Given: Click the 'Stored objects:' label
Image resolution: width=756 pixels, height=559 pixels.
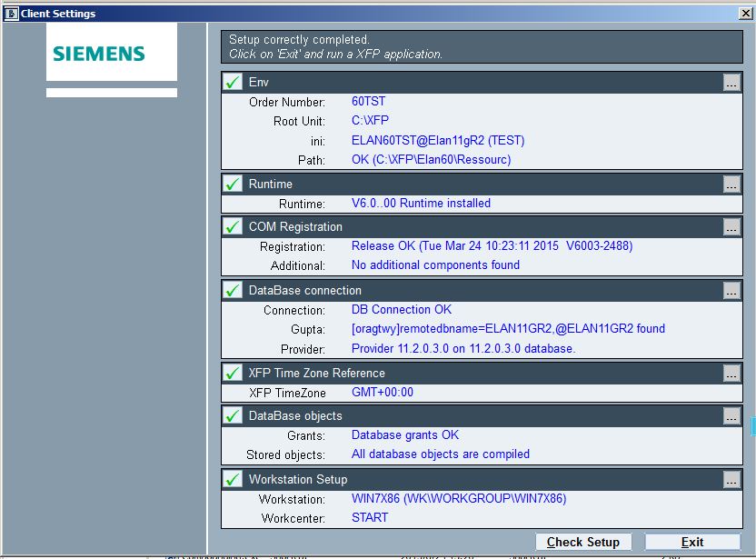Looking at the screenshot, I should pyautogui.click(x=285, y=454).
